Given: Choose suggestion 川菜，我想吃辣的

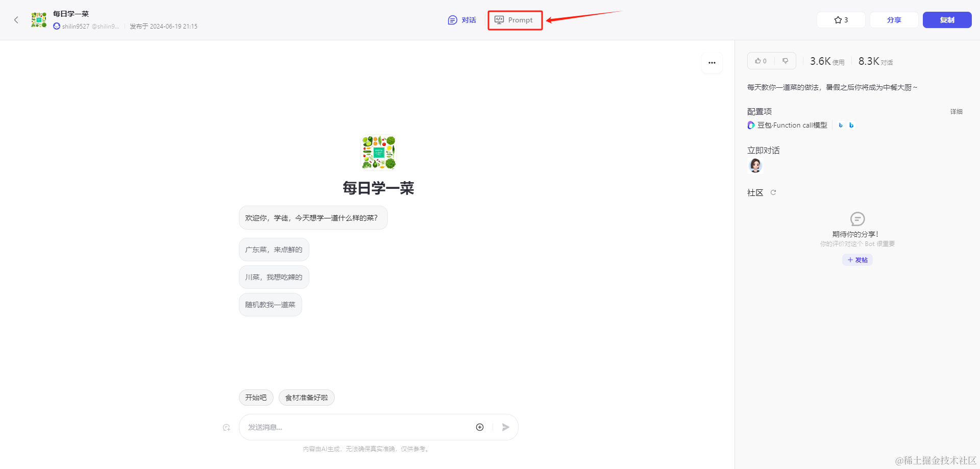Looking at the screenshot, I should [x=274, y=277].
